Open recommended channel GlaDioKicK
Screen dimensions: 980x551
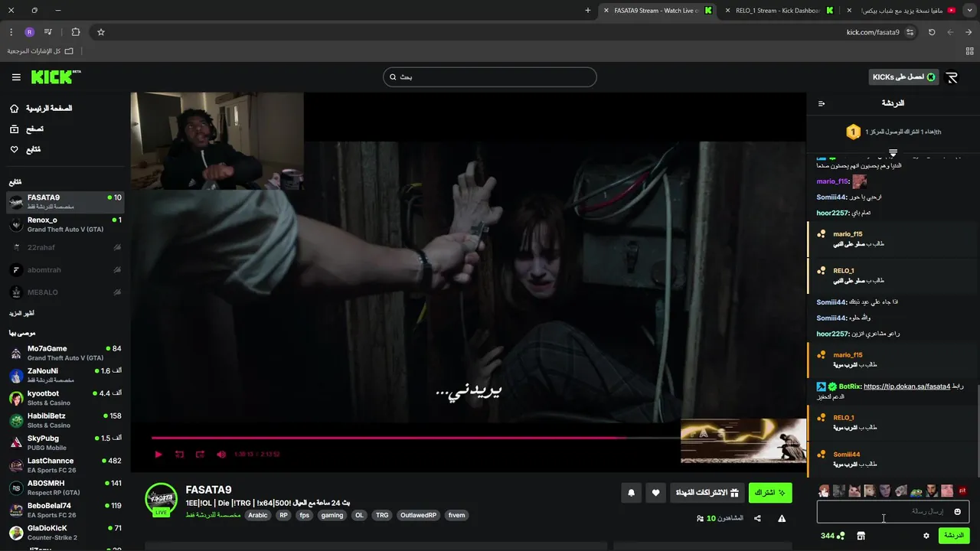pos(65,533)
